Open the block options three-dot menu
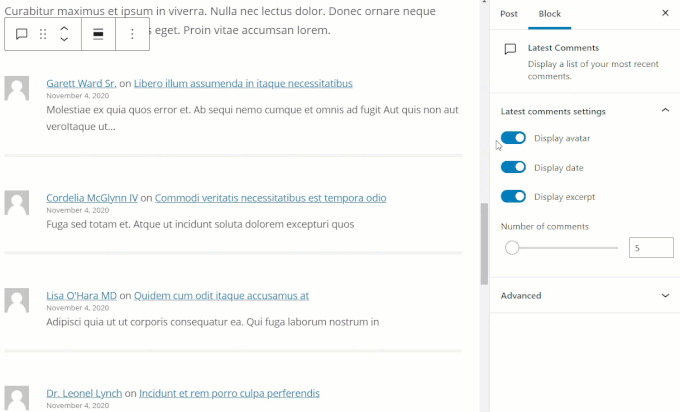The width and height of the screenshot is (680, 412). (x=132, y=34)
